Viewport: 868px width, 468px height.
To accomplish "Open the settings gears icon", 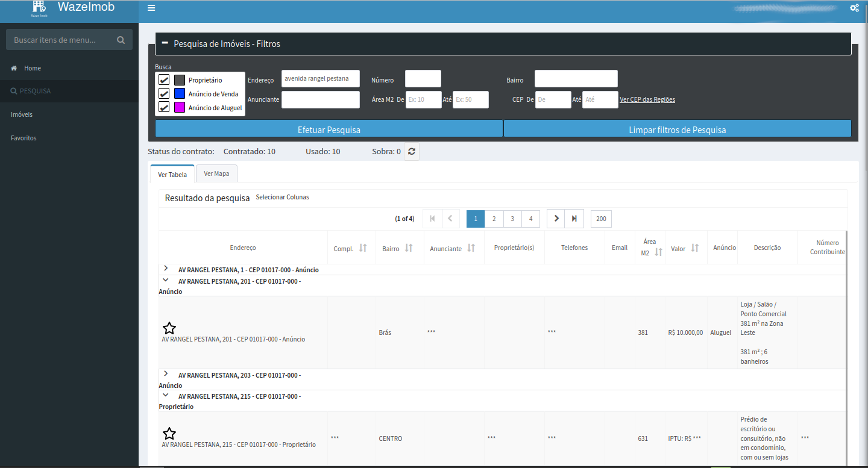I will pyautogui.click(x=854, y=8).
